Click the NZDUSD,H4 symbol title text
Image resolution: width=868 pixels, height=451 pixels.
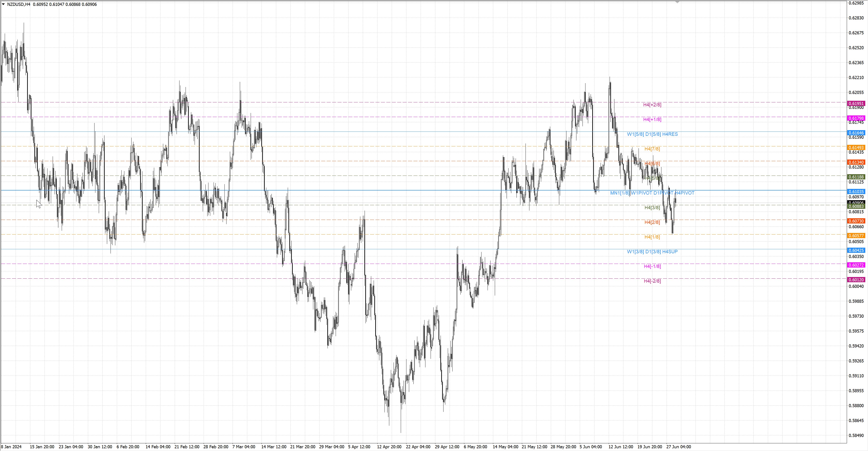tap(19, 4)
